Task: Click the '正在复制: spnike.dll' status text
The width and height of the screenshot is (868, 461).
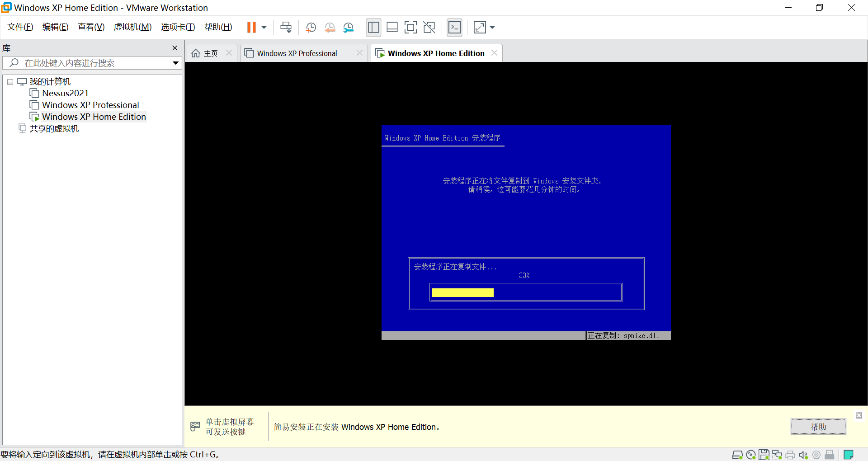Action: (x=623, y=335)
